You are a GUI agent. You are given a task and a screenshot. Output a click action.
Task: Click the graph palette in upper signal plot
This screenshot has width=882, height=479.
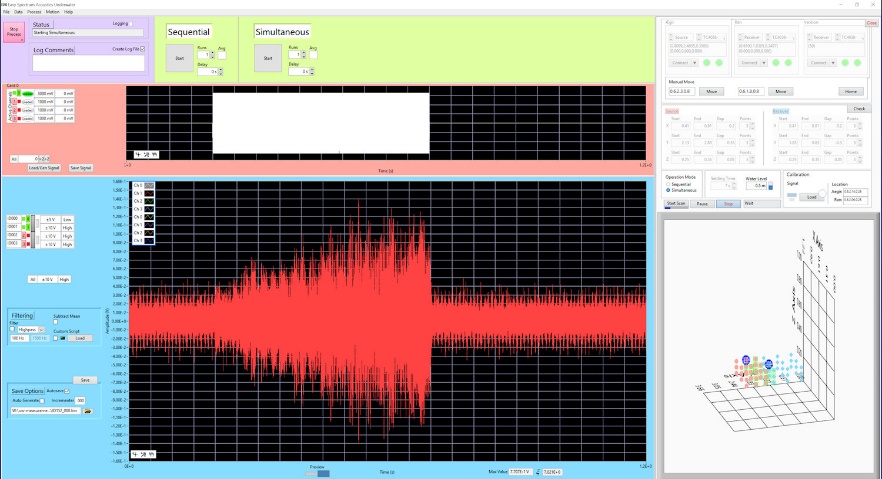click(x=147, y=156)
